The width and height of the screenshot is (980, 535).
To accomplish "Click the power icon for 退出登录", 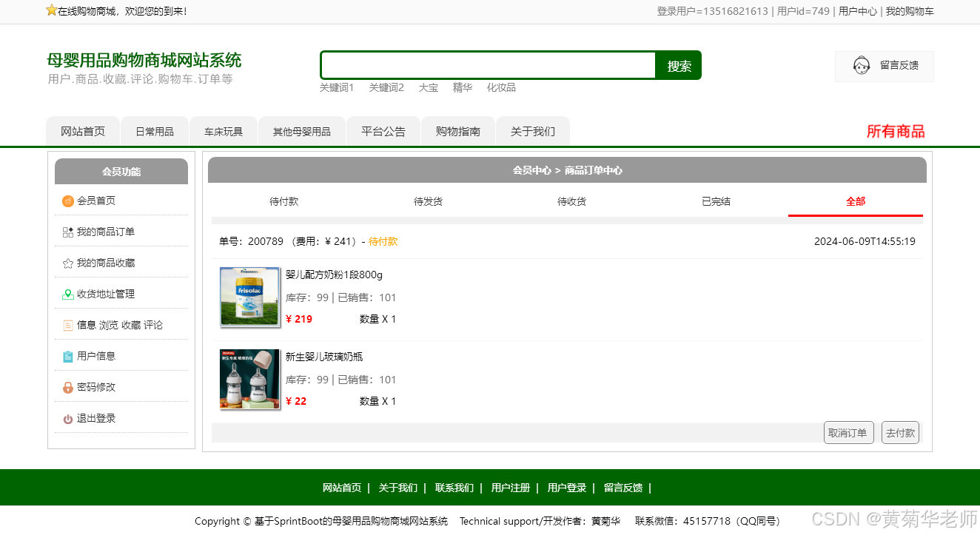I will tap(68, 419).
